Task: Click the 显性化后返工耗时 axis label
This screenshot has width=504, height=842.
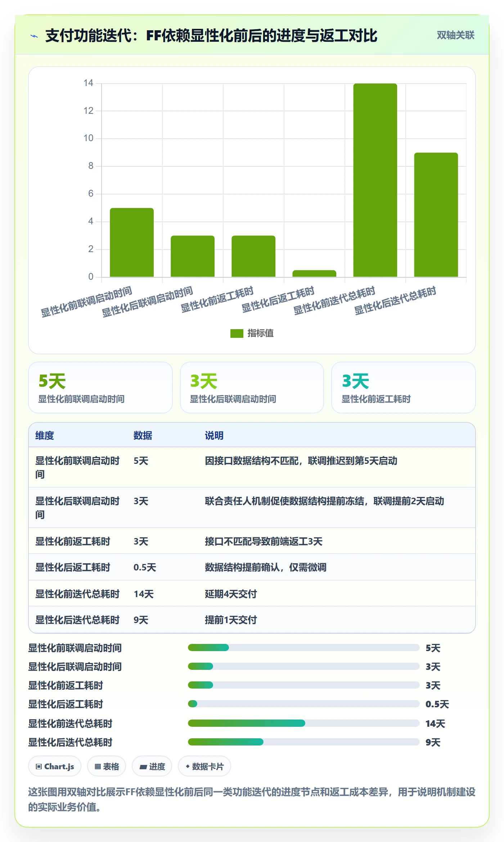Action: coord(278,300)
